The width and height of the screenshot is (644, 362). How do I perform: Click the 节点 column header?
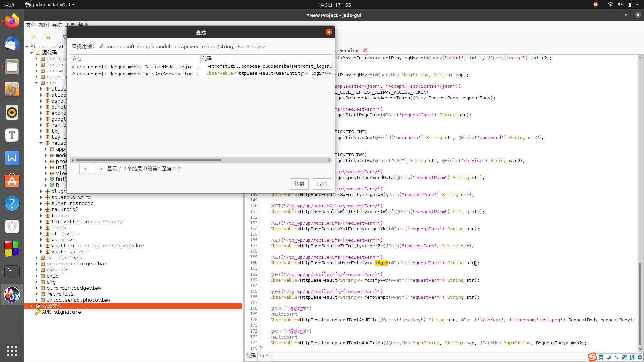tap(135, 59)
